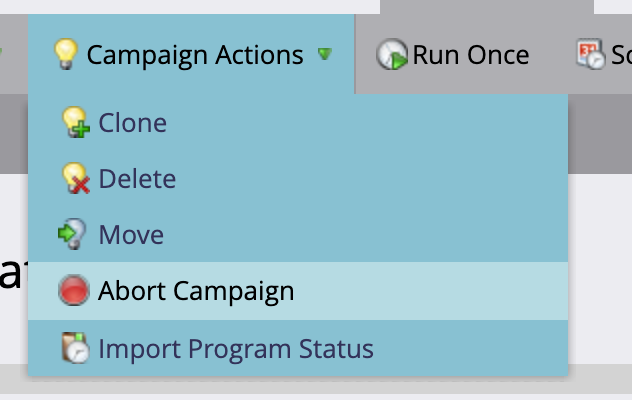Click the Schedule calendar-clock icon
The height and width of the screenshot is (400, 632).
tap(590, 54)
